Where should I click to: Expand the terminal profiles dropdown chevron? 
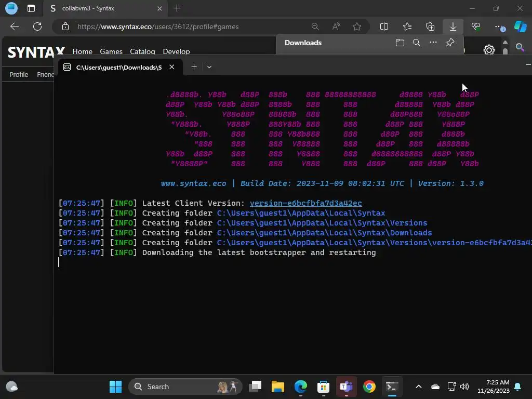coord(209,67)
